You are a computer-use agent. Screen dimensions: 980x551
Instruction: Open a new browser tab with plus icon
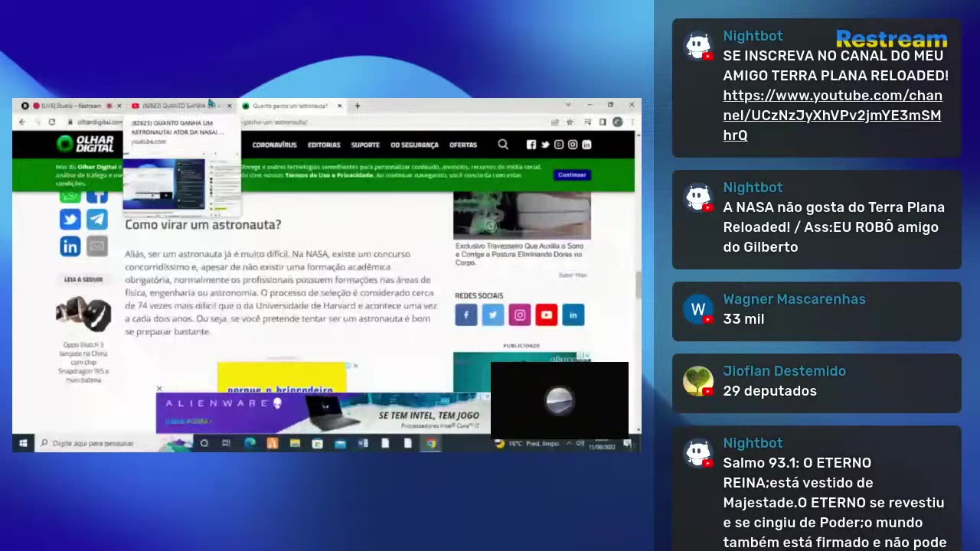(357, 106)
